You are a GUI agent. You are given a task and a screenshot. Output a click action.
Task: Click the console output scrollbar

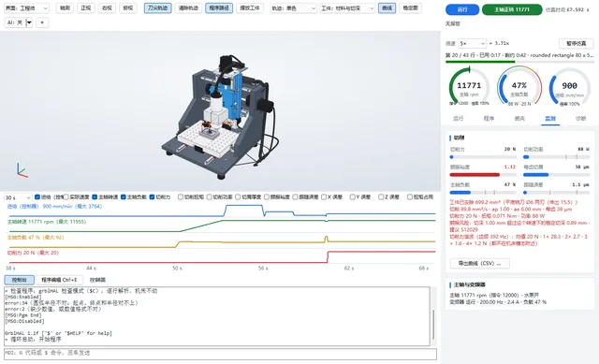(433, 325)
